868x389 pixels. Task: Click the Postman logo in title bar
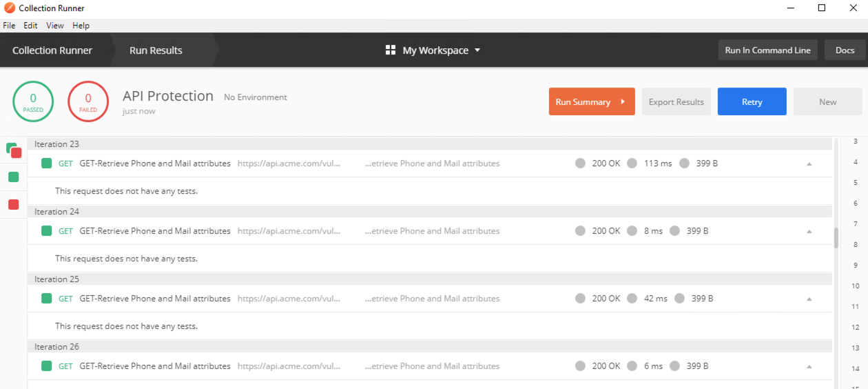coord(9,8)
